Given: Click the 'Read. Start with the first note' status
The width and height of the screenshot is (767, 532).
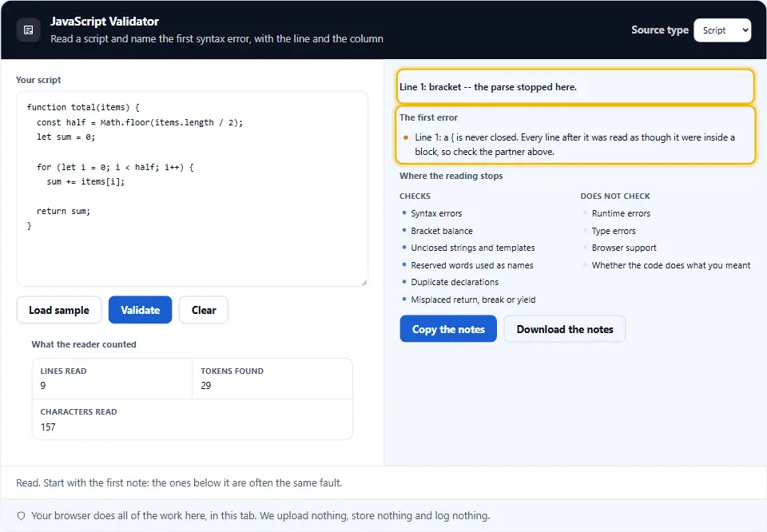Looking at the screenshot, I should (x=179, y=483).
